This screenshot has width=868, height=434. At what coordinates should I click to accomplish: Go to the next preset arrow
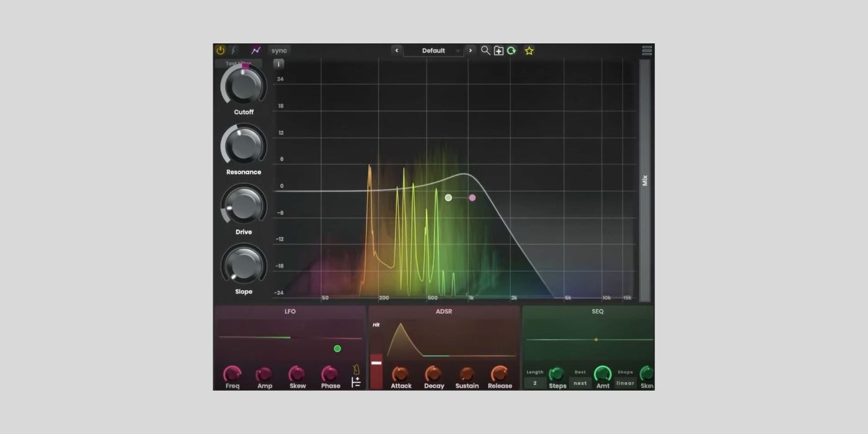point(471,51)
